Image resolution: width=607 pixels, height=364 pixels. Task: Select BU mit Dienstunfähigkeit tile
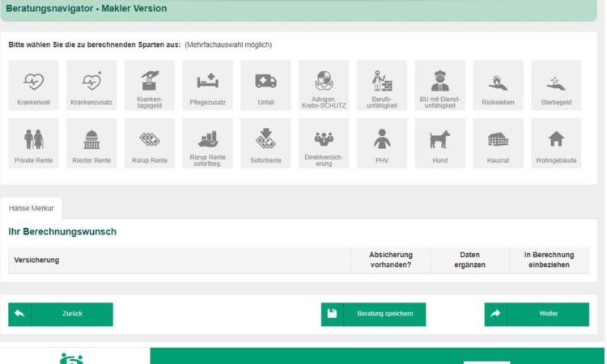click(439, 86)
